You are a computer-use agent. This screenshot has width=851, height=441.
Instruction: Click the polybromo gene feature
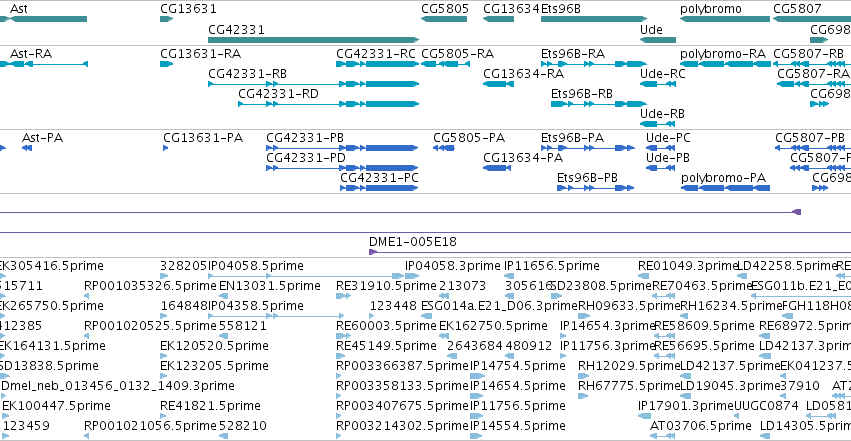click(725, 19)
